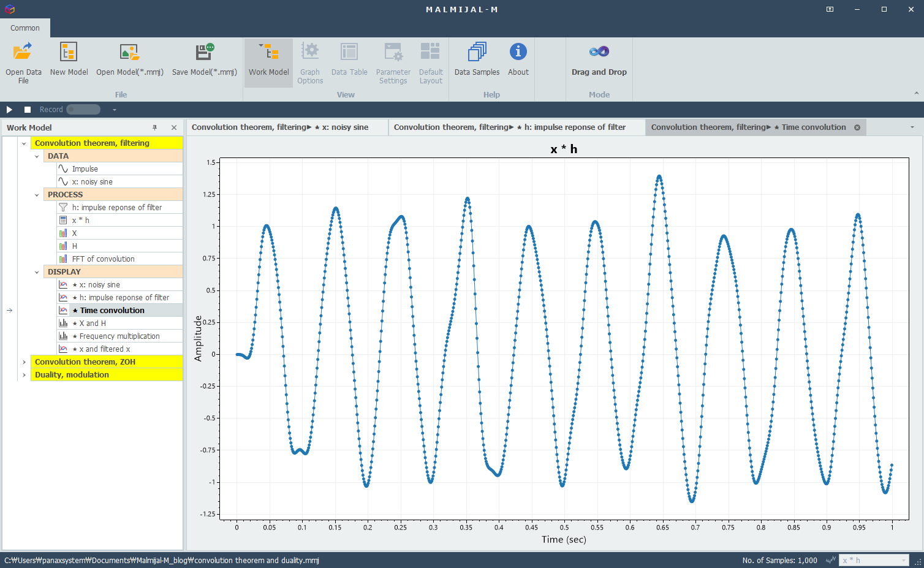Close the Time convolution tab
Screen dimensions: 924x568
pos(857,127)
